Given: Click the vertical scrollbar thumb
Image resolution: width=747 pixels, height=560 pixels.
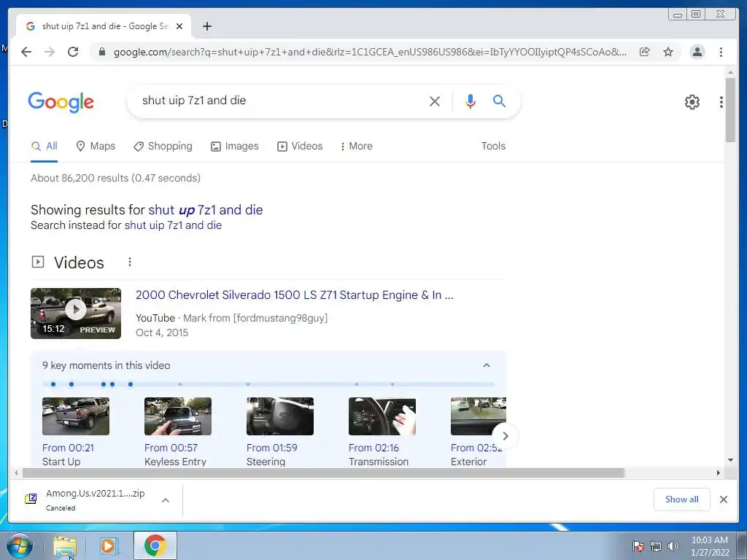Looking at the screenshot, I should pyautogui.click(x=729, y=109).
